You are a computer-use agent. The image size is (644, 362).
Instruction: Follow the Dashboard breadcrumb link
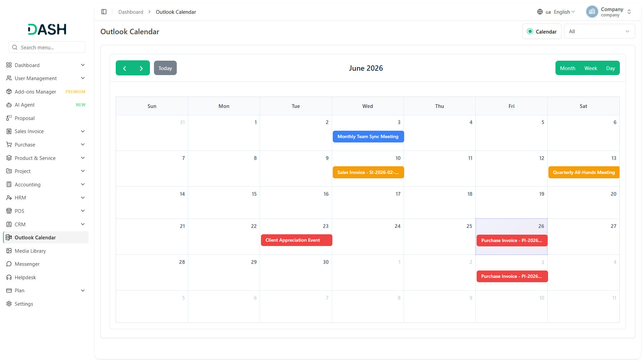pyautogui.click(x=131, y=12)
